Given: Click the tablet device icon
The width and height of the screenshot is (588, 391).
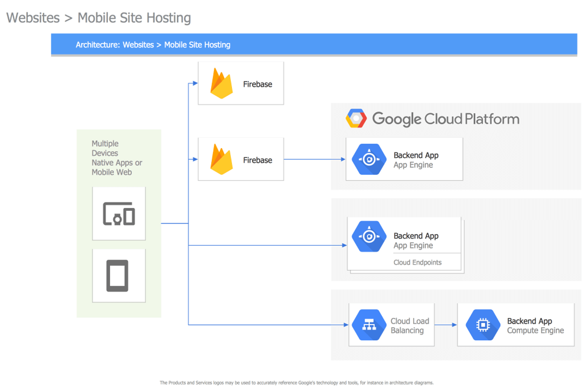Looking at the screenshot, I should (117, 276).
